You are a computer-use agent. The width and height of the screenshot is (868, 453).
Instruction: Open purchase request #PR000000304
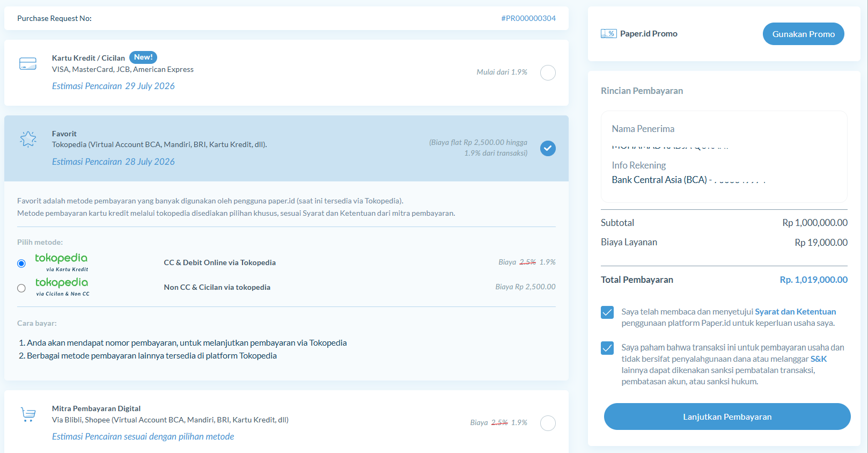[528, 18]
